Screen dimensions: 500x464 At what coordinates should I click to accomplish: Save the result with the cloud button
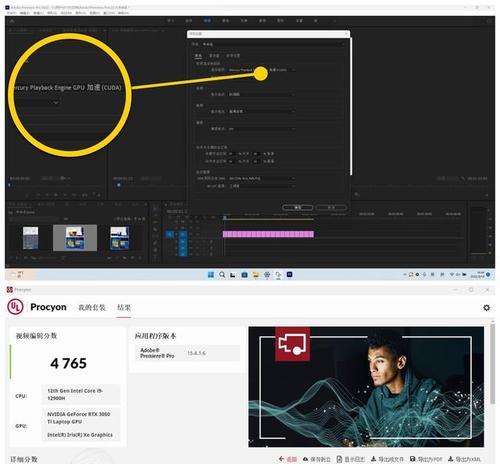[x=316, y=459]
